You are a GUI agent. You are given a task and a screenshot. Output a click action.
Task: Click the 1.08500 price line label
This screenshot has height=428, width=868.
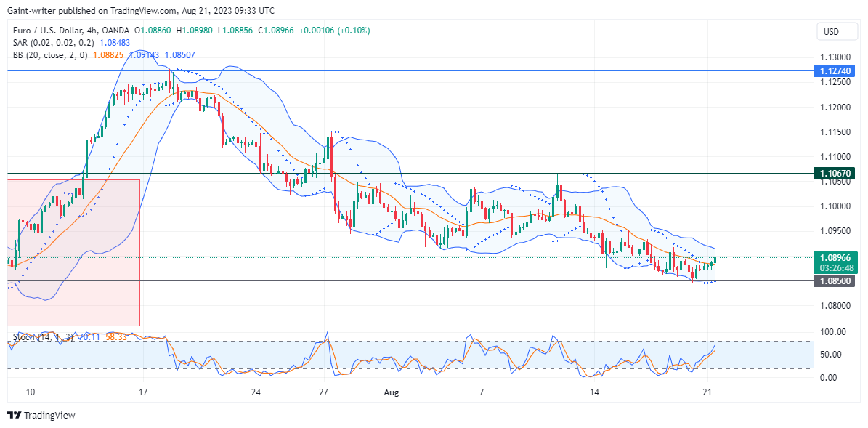coord(835,280)
